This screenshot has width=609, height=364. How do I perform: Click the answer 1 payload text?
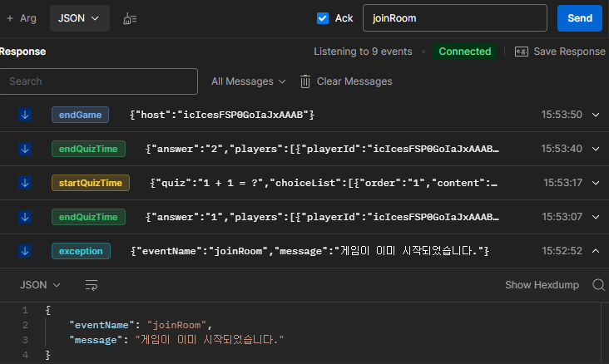click(322, 217)
